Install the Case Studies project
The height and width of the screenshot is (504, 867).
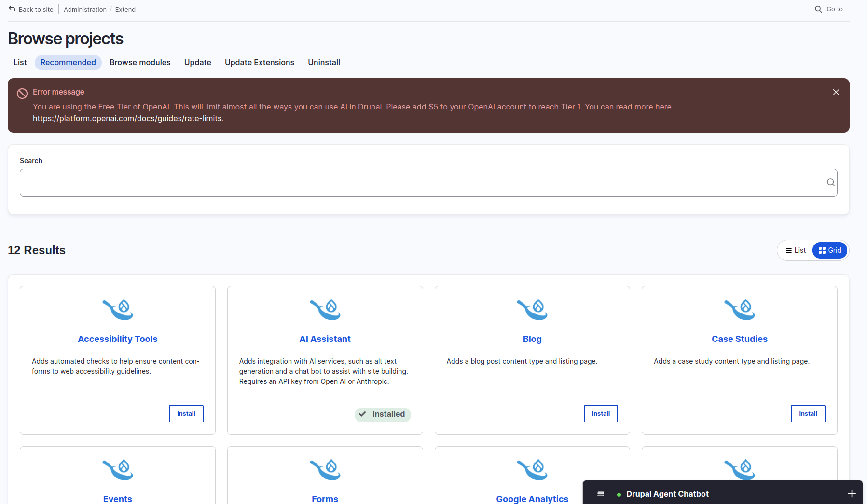point(808,414)
